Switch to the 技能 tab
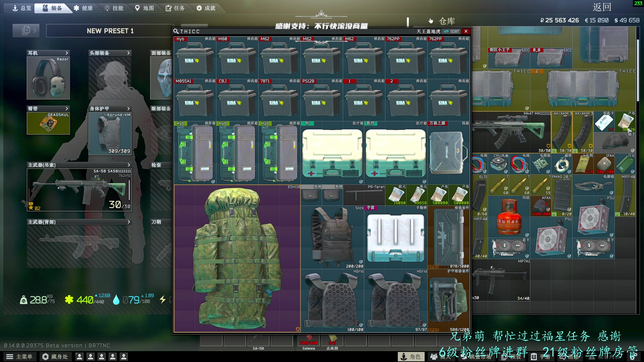The image size is (644, 362). (114, 8)
